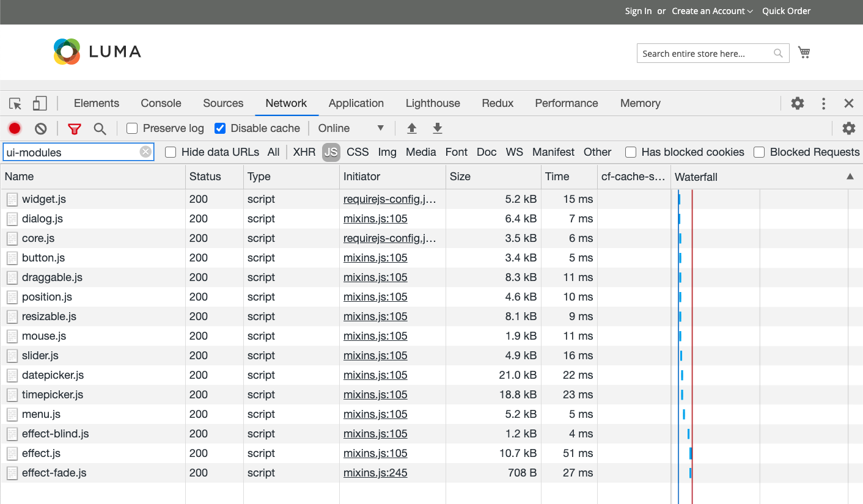This screenshot has width=863, height=504.
Task: Search within network requests
Action: 100,128
